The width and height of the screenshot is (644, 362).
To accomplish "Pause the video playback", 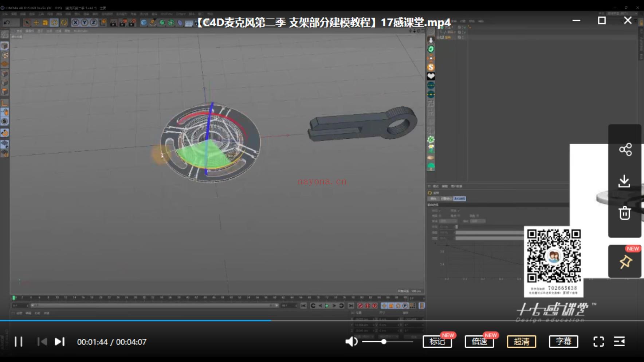I will click(x=19, y=342).
